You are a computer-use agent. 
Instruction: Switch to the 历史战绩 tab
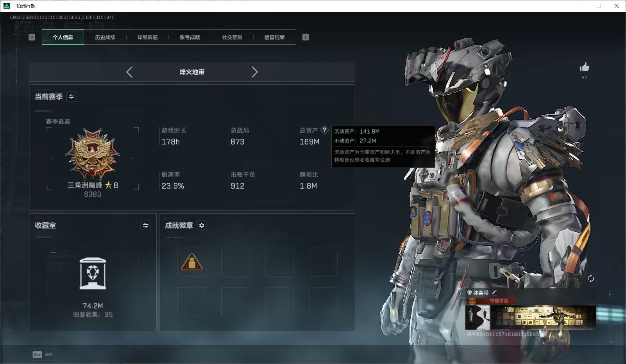tap(105, 37)
